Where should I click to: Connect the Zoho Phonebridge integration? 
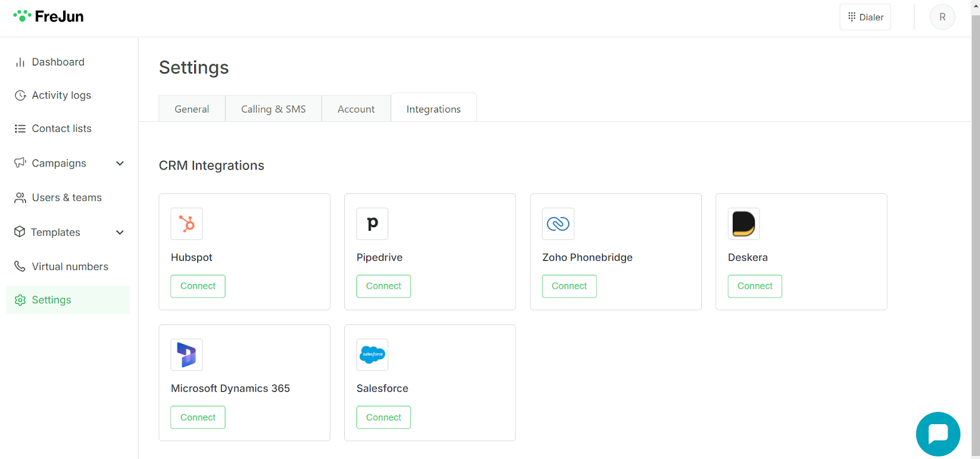(569, 286)
